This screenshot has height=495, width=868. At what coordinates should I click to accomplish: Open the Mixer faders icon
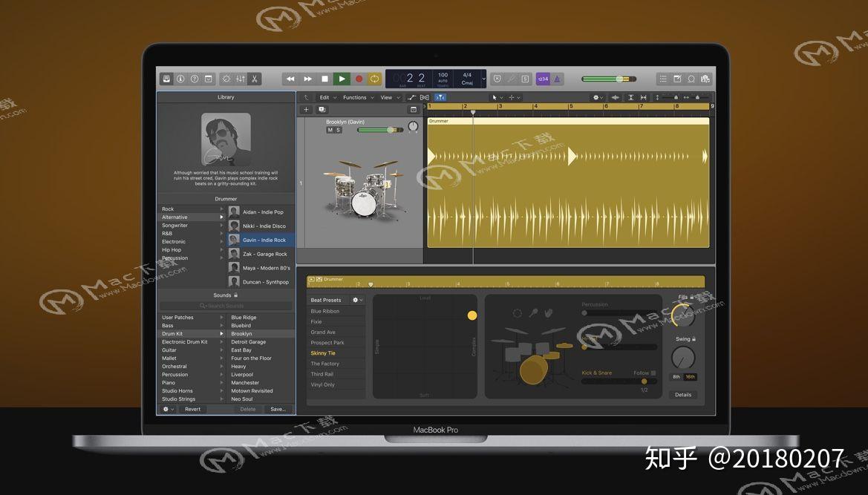(241, 79)
